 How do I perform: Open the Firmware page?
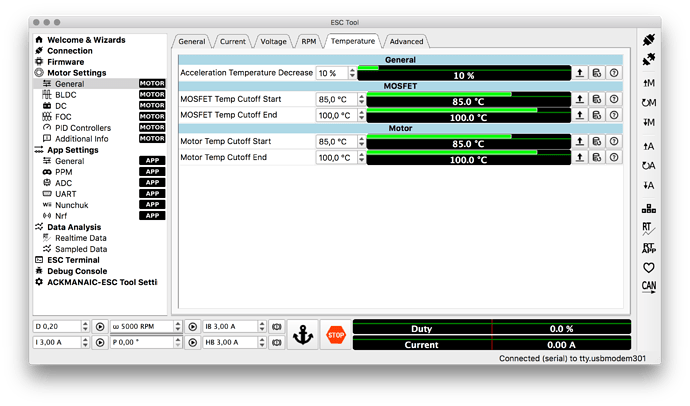coord(66,62)
